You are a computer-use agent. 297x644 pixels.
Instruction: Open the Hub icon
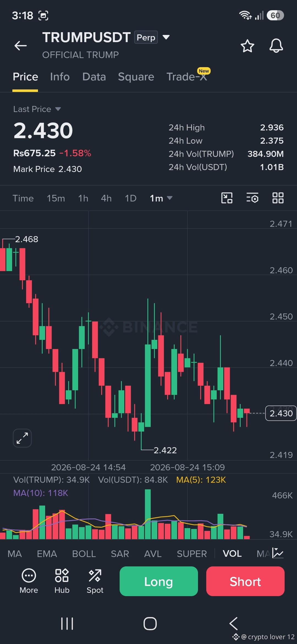(62, 581)
